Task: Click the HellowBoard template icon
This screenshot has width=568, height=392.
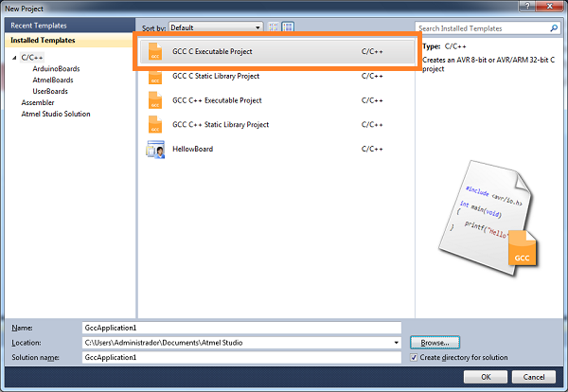Action: point(155,150)
